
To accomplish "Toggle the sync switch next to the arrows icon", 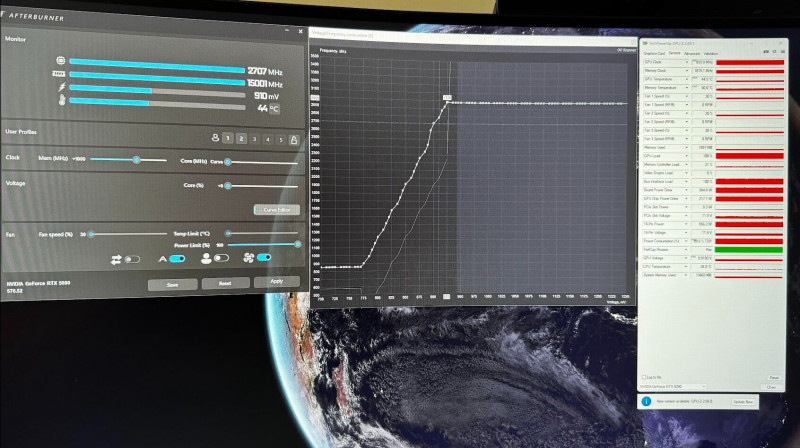I will (132, 259).
